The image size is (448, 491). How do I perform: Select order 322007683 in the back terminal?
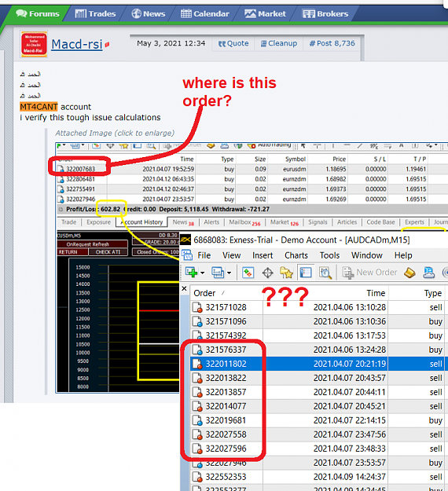coord(252,169)
